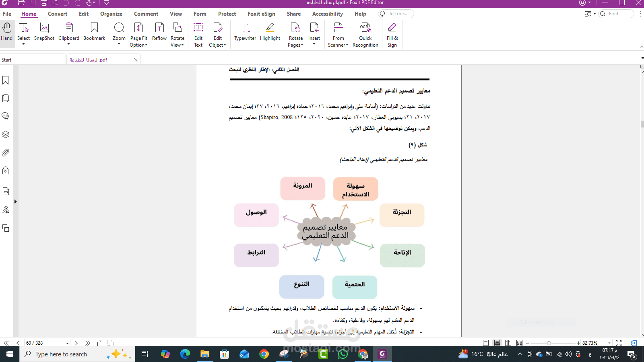Switch to single page view mode
Screen dimensions: 644x362
(x=486, y=343)
